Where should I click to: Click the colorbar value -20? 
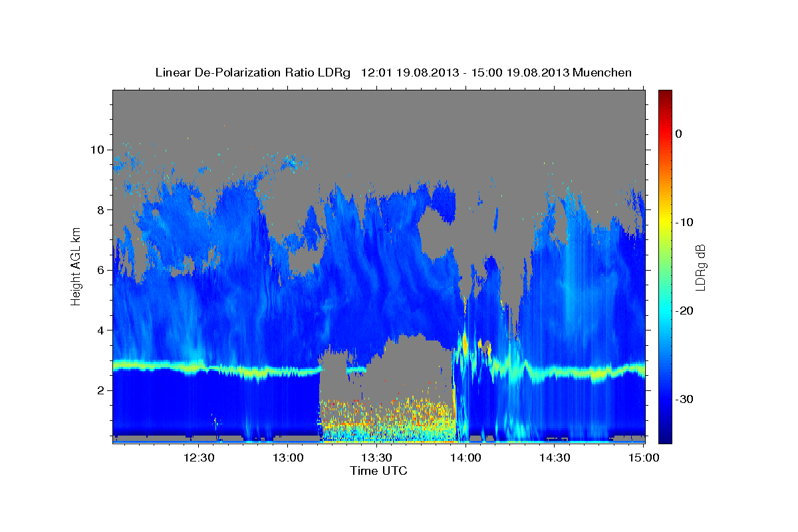(x=684, y=311)
